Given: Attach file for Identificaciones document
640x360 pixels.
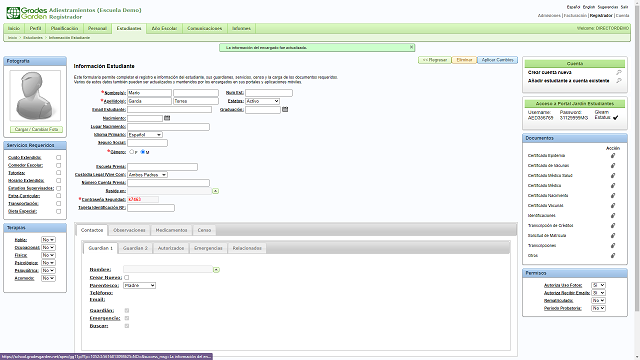Looking at the screenshot, I should (x=613, y=216).
